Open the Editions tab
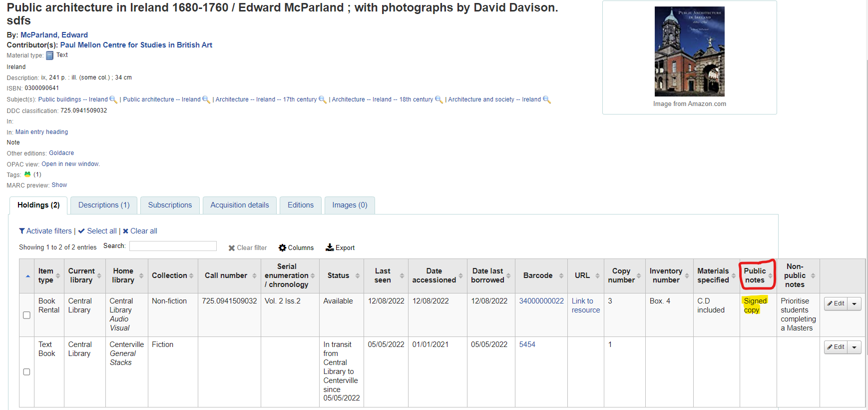 pos(301,205)
